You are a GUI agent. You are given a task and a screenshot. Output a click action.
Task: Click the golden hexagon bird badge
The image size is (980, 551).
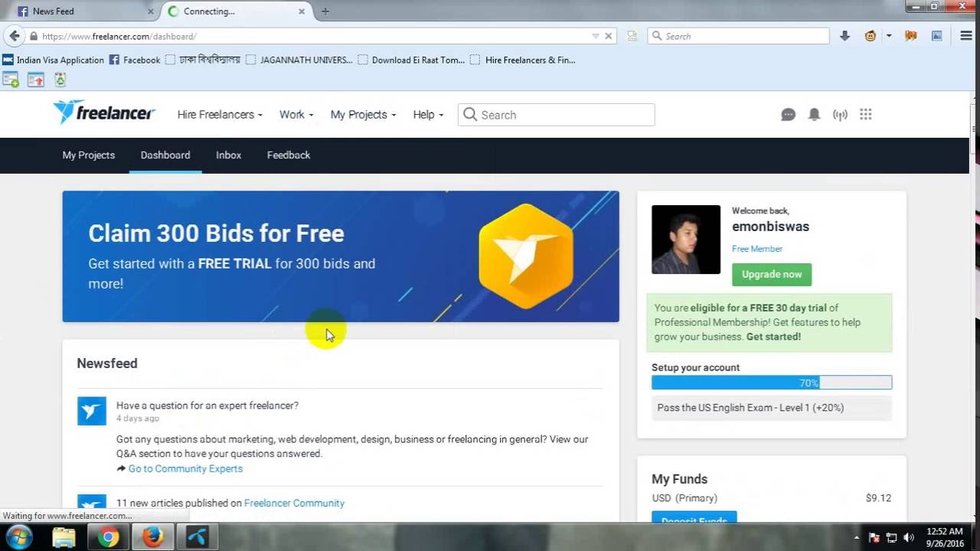click(x=526, y=256)
